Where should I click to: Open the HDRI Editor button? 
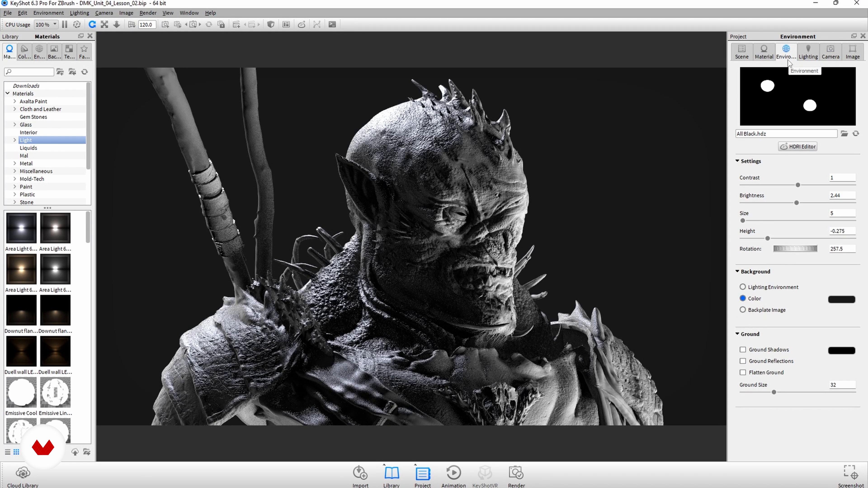[x=797, y=146]
